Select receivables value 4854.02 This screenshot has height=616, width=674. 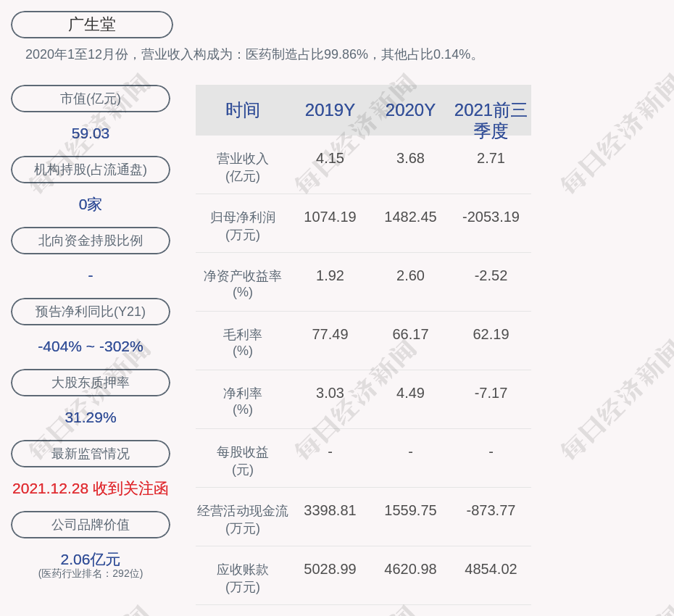click(491, 569)
